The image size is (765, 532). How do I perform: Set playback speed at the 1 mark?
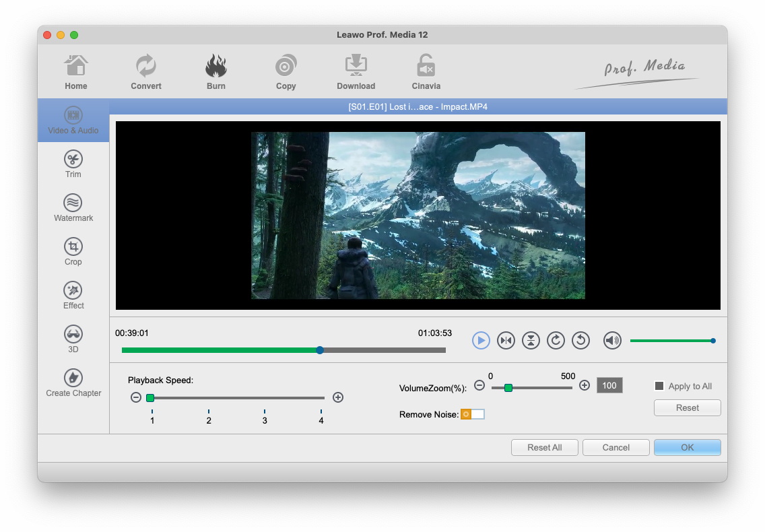[x=152, y=418]
